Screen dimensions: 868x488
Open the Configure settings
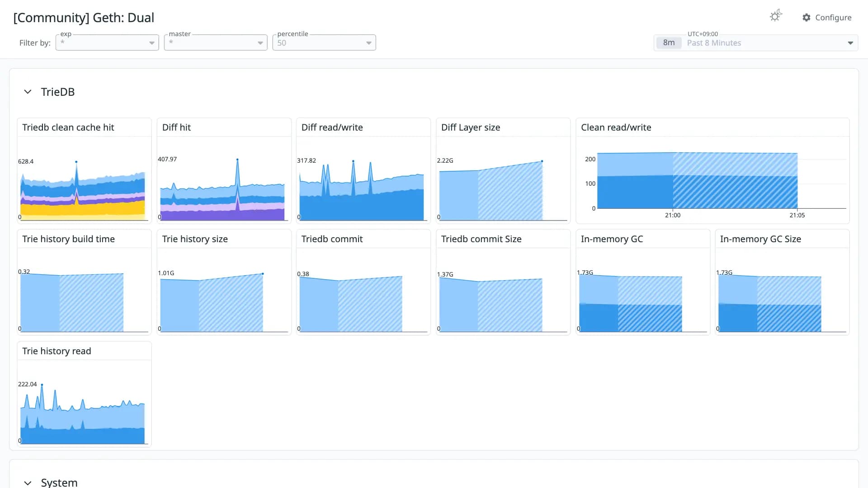827,17
